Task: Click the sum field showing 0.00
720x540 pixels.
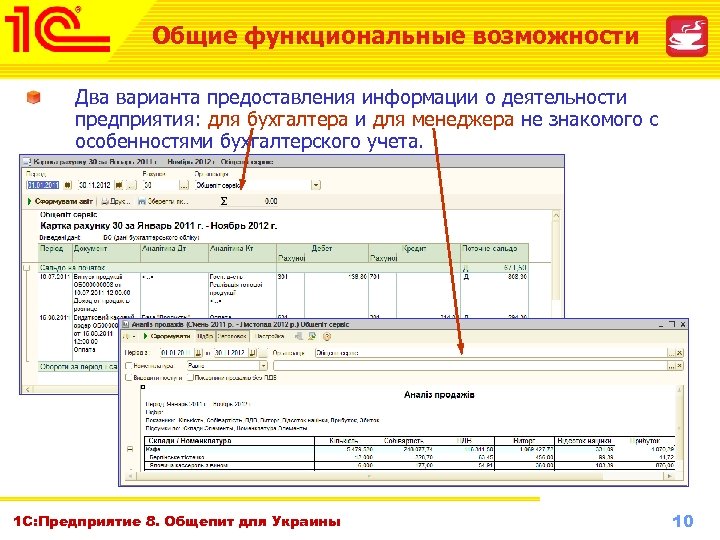Action: click(255, 201)
